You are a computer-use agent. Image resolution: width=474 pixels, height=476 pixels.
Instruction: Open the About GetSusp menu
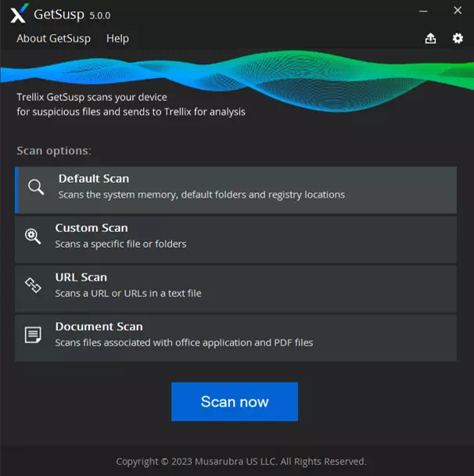[53, 38]
